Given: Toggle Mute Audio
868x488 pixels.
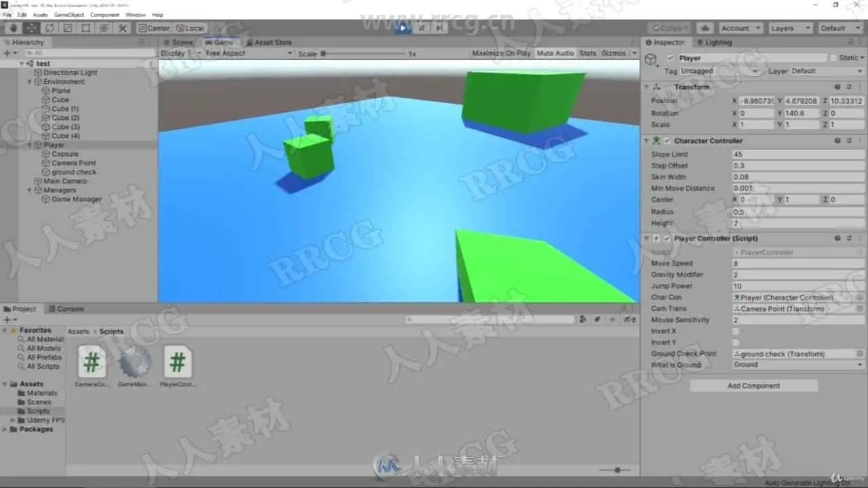Looking at the screenshot, I should coord(555,53).
